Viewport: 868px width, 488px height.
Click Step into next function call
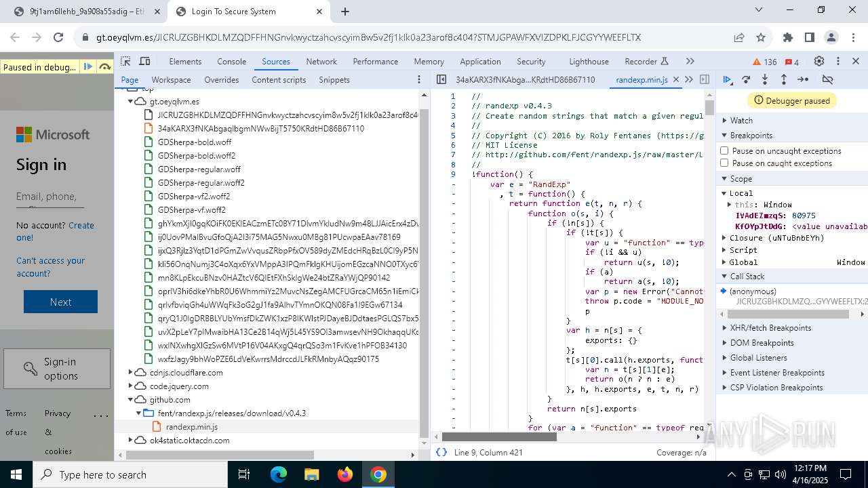[765, 79]
